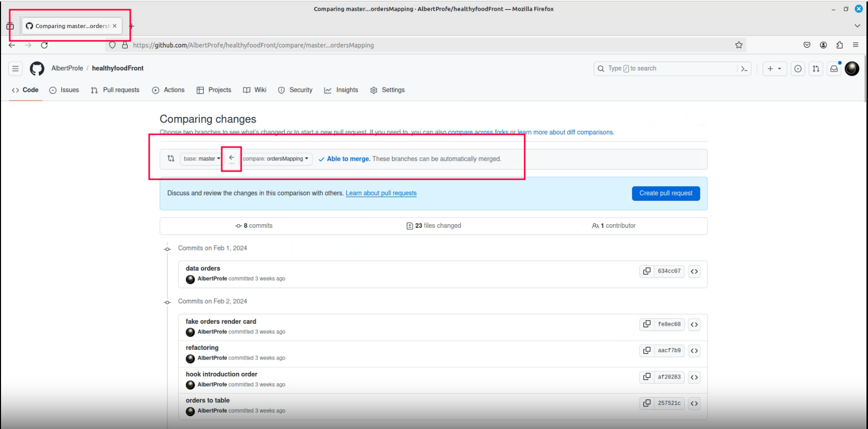Click the GitHub Octocat logo
The height and width of the screenshot is (429, 868).
click(x=37, y=68)
